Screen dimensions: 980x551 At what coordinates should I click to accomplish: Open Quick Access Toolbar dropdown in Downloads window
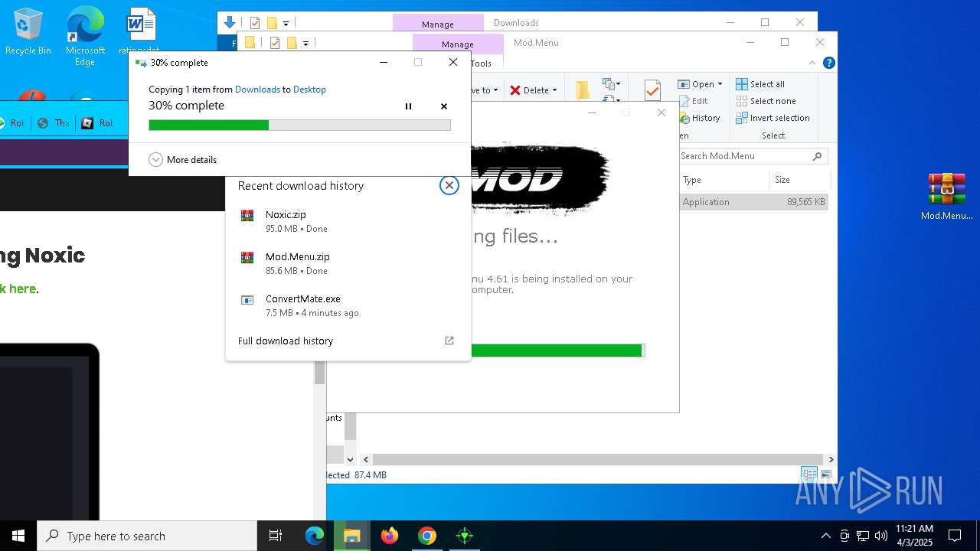pyautogui.click(x=286, y=24)
